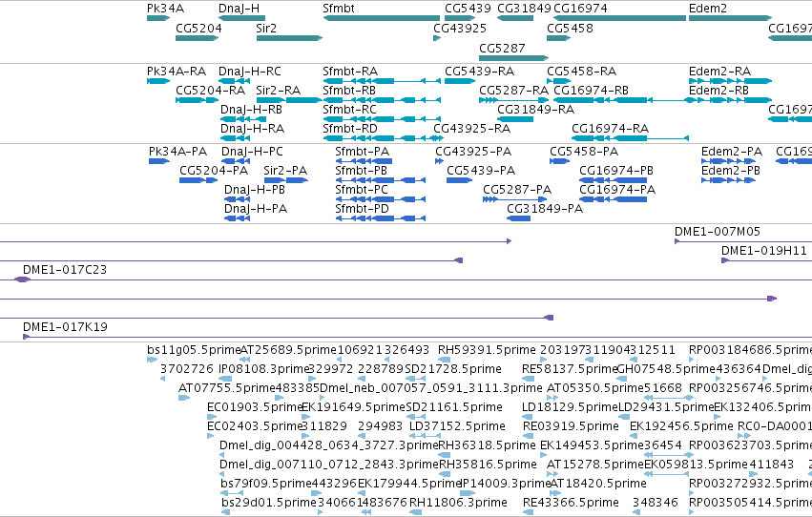This screenshot has height=517, width=812.
Task: Select the CG16974-PB protein
Action: tap(614, 180)
